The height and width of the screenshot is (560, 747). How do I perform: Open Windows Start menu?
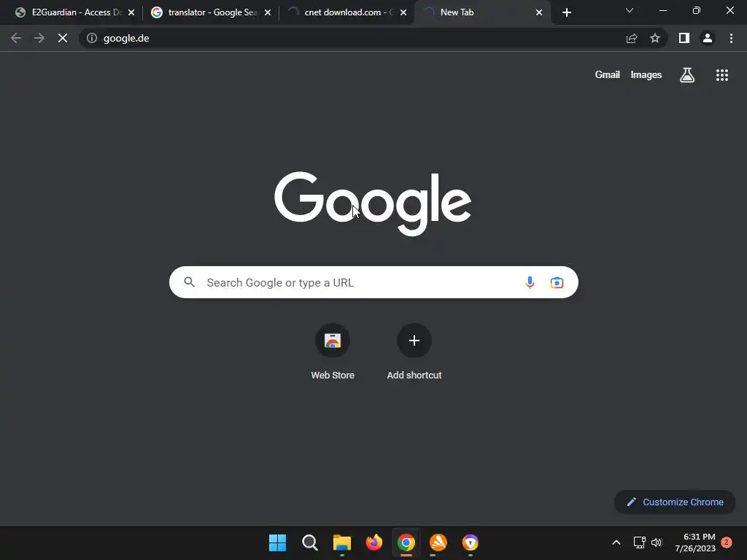[277, 542]
